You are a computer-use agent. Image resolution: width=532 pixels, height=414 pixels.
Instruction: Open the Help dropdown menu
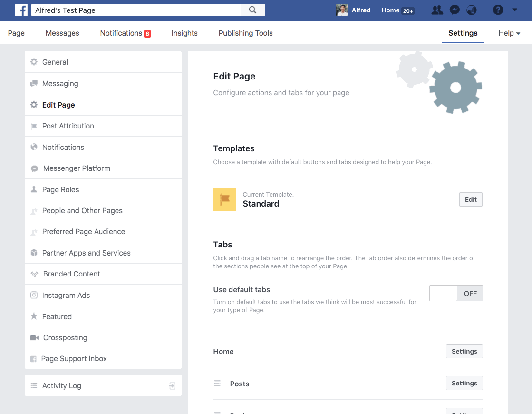coord(509,33)
